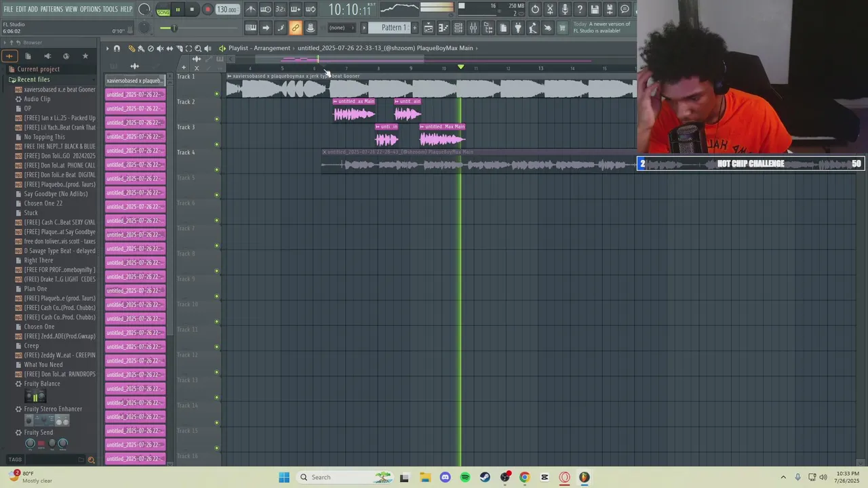The image size is (868, 488).
Task: Toggle countdown before recording
Action: [x=280, y=9]
